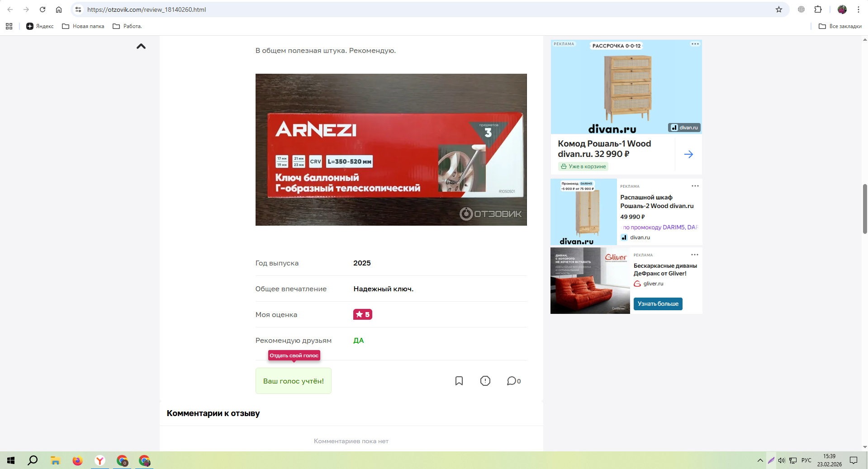The height and width of the screenshot is (469, 868).
Task: Switch to Firefox on the taskbar
Action: 78,460
